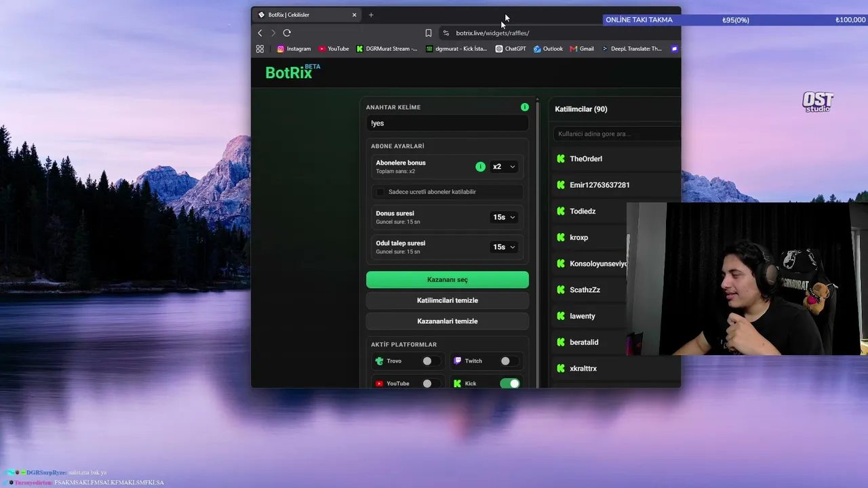Click the Kick icon beside TheOrderl
This screenshot has height=488, width=868.
pyautogui.click(x=561, y=159)
